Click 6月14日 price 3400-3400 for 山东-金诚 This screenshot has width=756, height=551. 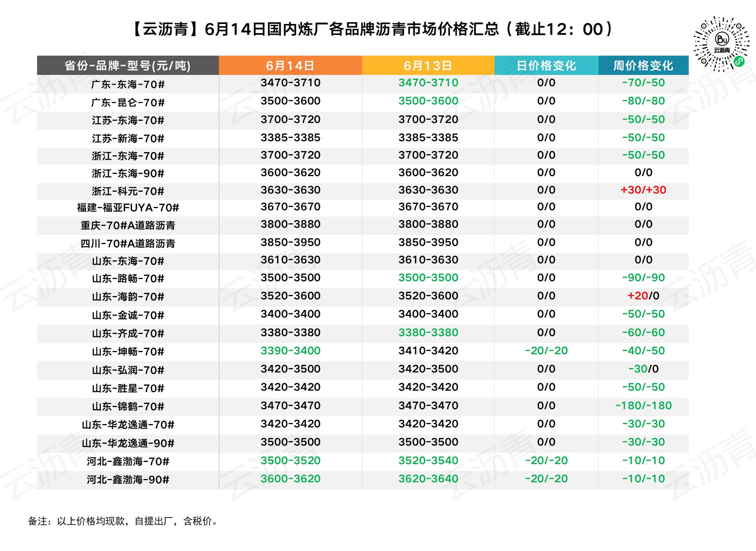click(290, 314)
